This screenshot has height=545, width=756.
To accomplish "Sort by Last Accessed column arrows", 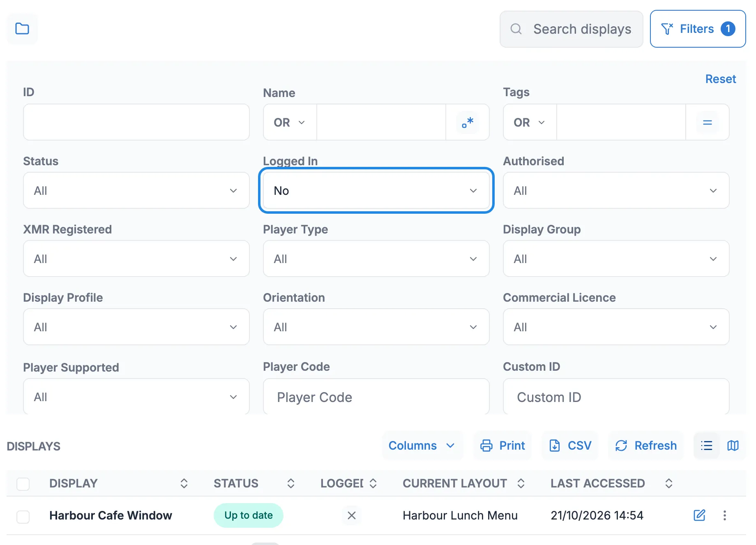I will (x=669, y=483).
